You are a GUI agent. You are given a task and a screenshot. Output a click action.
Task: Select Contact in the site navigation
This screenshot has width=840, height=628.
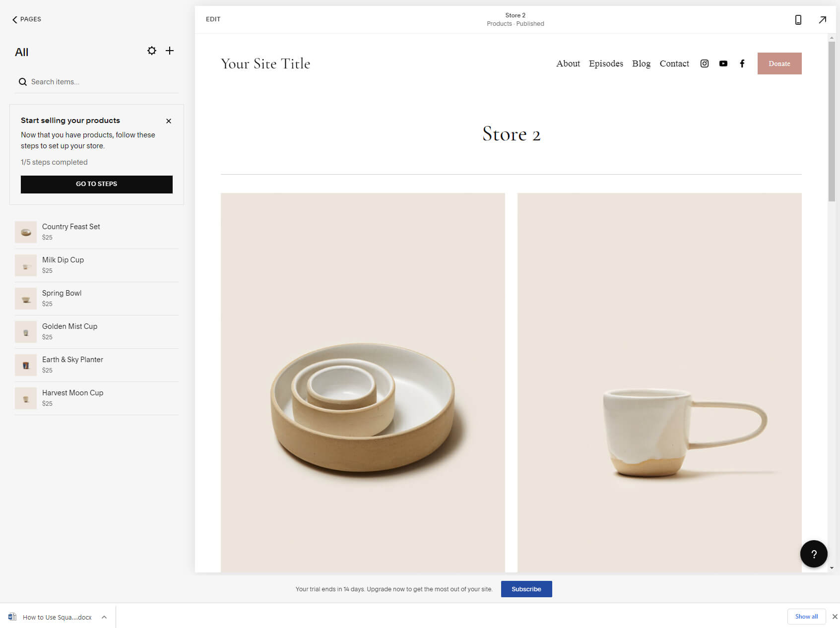(674, 63)
